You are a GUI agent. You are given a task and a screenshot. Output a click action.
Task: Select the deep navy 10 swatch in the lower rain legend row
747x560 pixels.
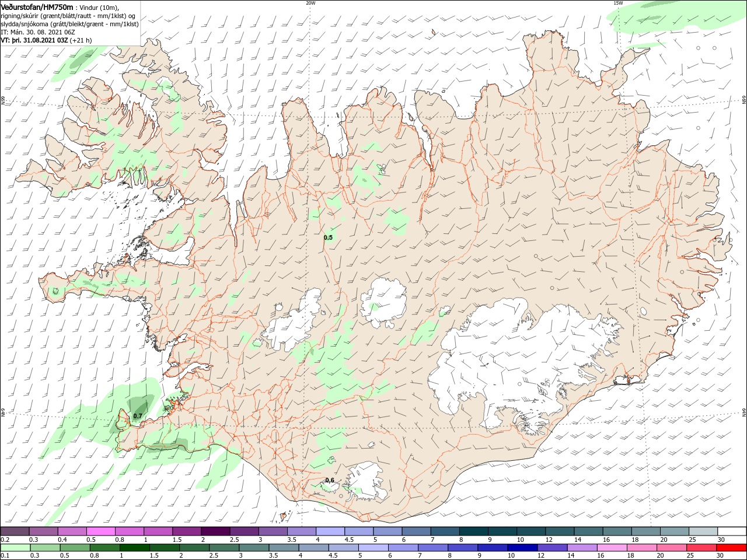click(522, 548)
